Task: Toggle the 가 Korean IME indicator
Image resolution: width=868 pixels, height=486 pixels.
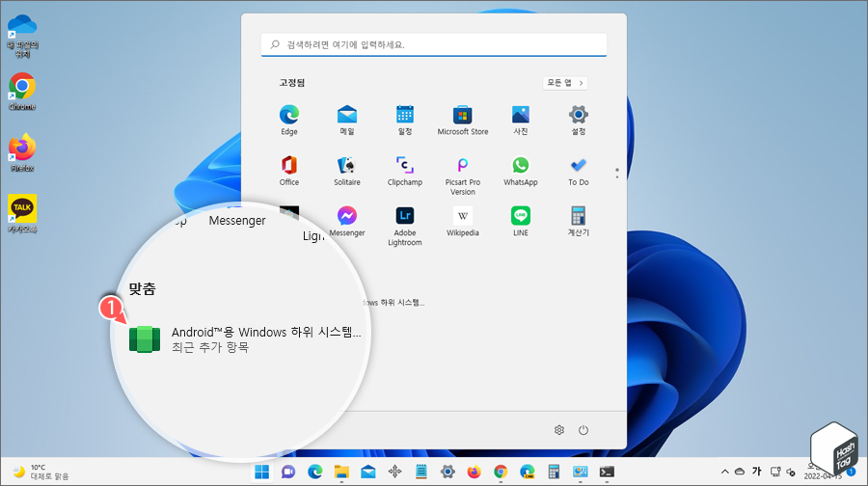Action: pyautogui.click(x=757, y=472)
